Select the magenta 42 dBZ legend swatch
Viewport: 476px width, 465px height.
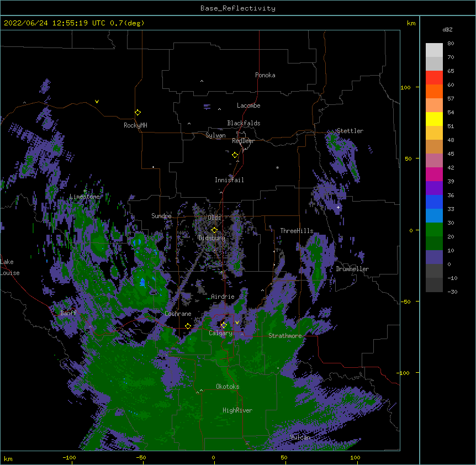[434, 174]
